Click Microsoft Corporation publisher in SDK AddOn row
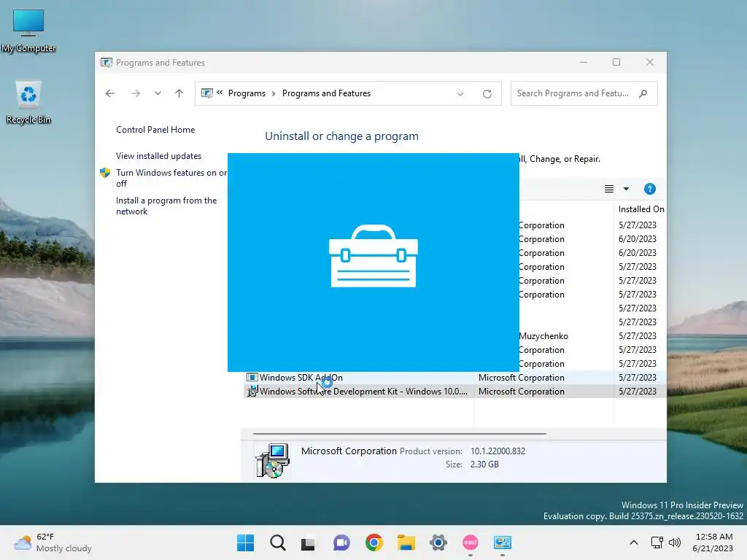Image resolution: width=747 pixels, height=560 pixels. 521,378
